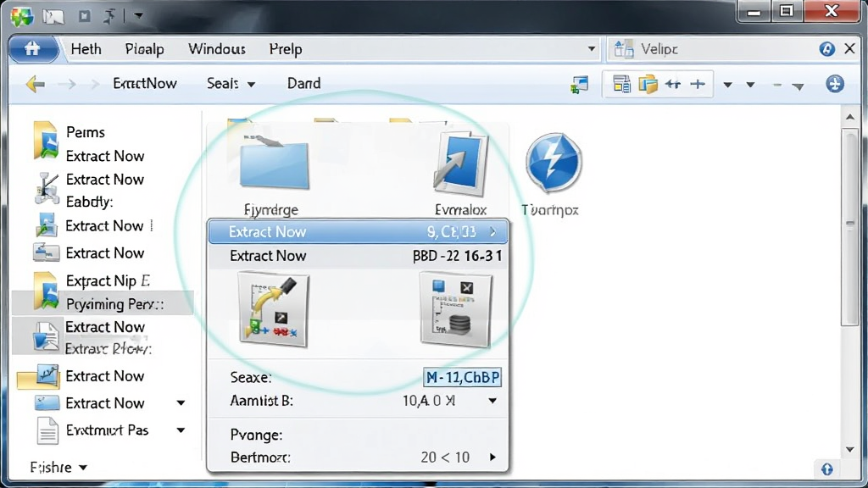This screenshot has height=488, width=868.
Task: Click the blue help icon beside Velipc
Action: [x=826, y=48]
